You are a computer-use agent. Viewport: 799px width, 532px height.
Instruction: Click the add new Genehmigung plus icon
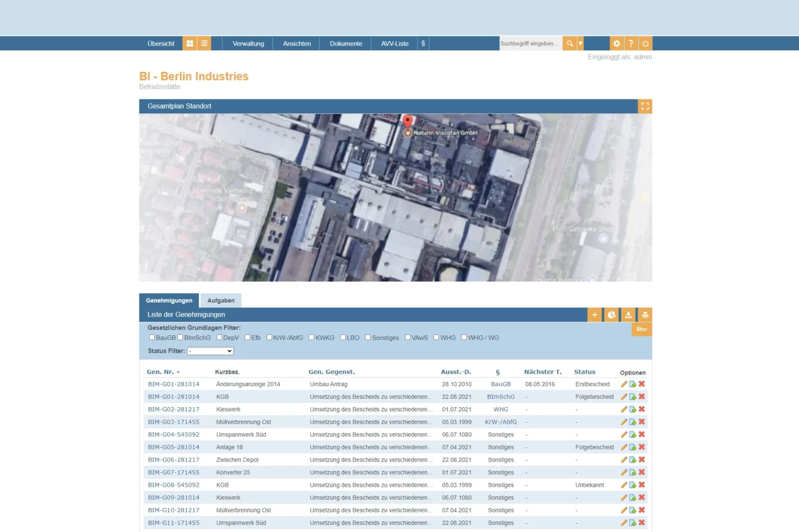point(595,315)
